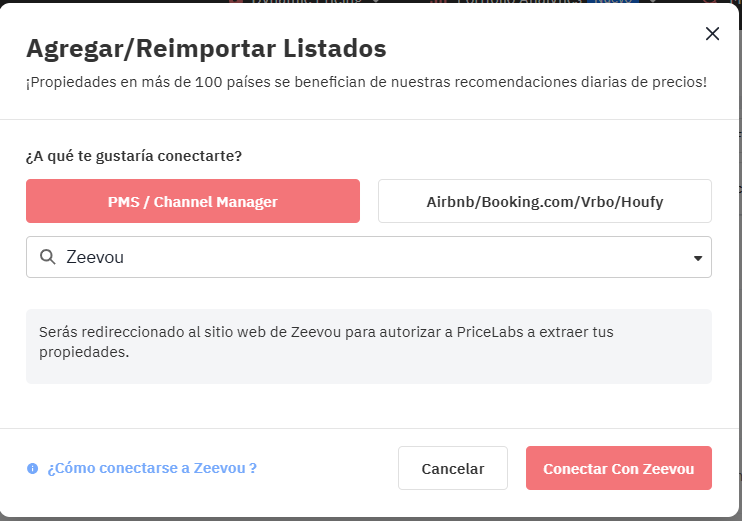This screenshot has height=521, width=742.
Task: Click the Agregar/Reimportar Listados title
Action: pos(206,48)
